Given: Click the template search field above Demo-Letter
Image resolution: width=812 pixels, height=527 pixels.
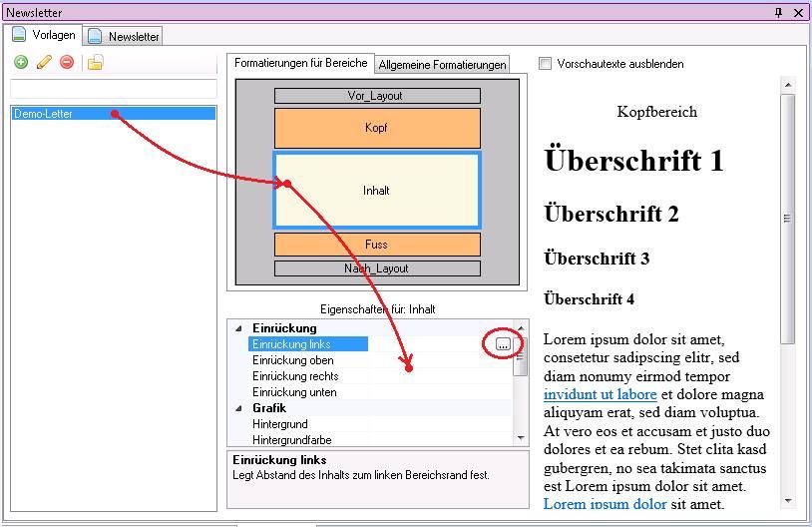Looking at the screenshot, I should 114,89.
